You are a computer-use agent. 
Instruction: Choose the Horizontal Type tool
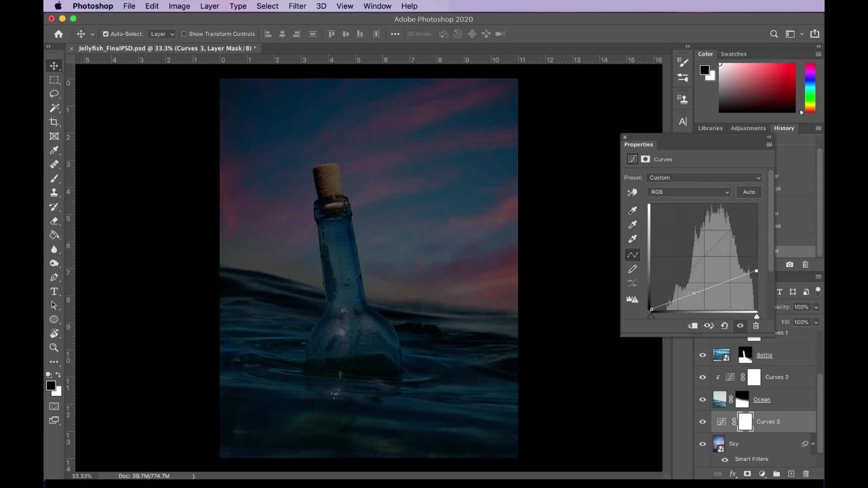tap(54, 291)
